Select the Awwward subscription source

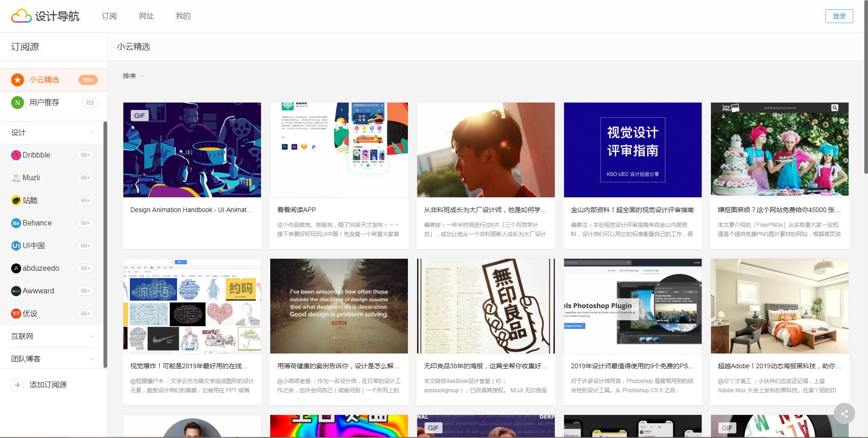click(52, 291)
